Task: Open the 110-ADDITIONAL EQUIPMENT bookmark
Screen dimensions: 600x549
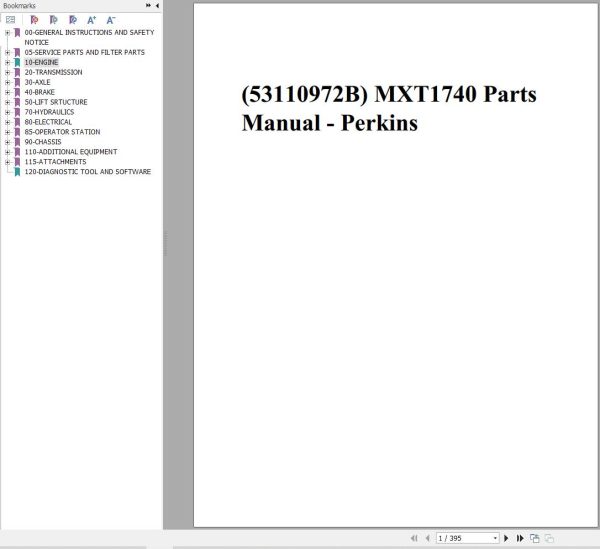Action: [x=71, y=152]
